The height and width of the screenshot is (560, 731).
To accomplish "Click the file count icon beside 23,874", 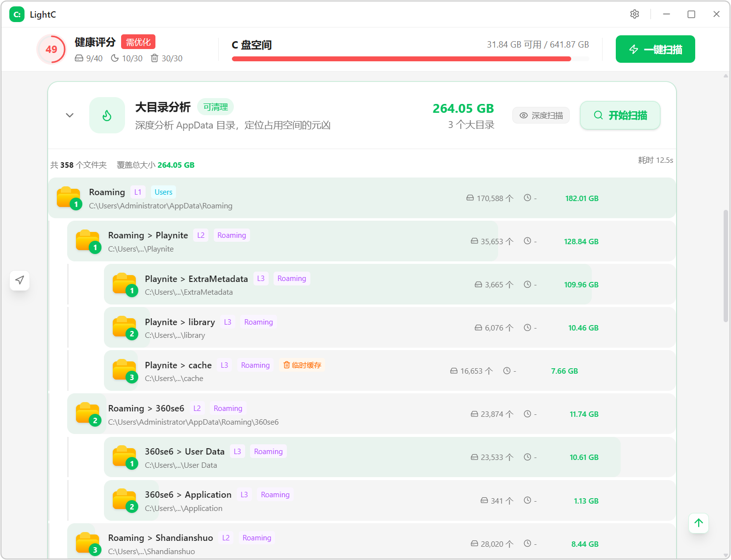I will coord(474,414).
